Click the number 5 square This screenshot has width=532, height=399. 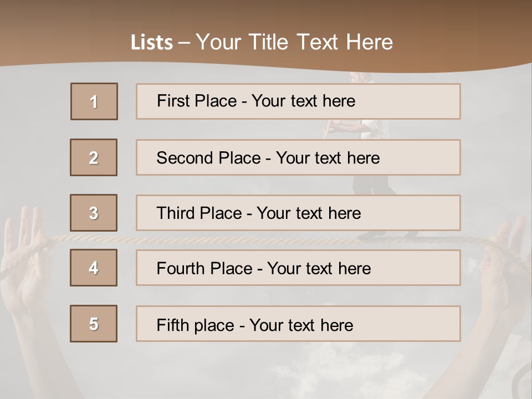click(x=94, y=324)
